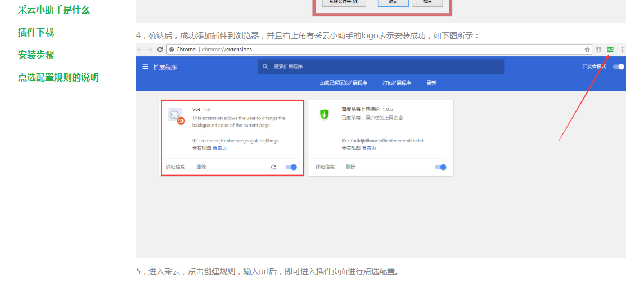
Task: Click the 更新 button
Action: (431, 83)
